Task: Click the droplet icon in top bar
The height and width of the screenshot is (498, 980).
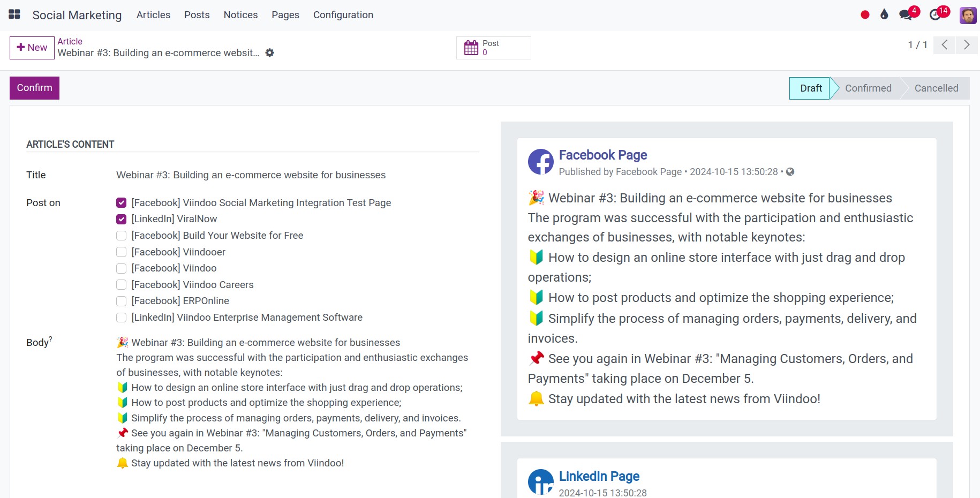Action: click(884, 14)
